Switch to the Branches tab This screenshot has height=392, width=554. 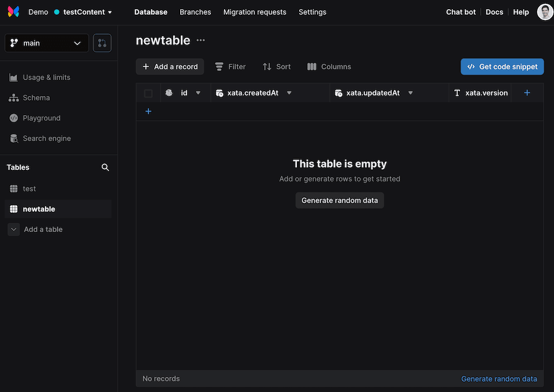pyautogui.click(x=195, y=12)
